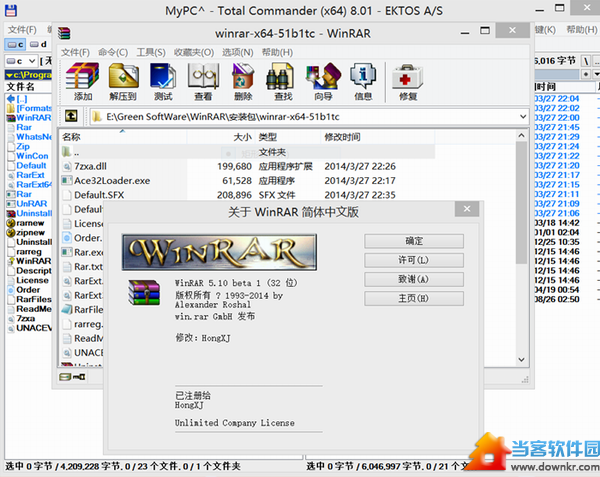Viewport: 600px width, 477px height.
Task: Select drive c button in Total Commander
Action: point(15,44)
